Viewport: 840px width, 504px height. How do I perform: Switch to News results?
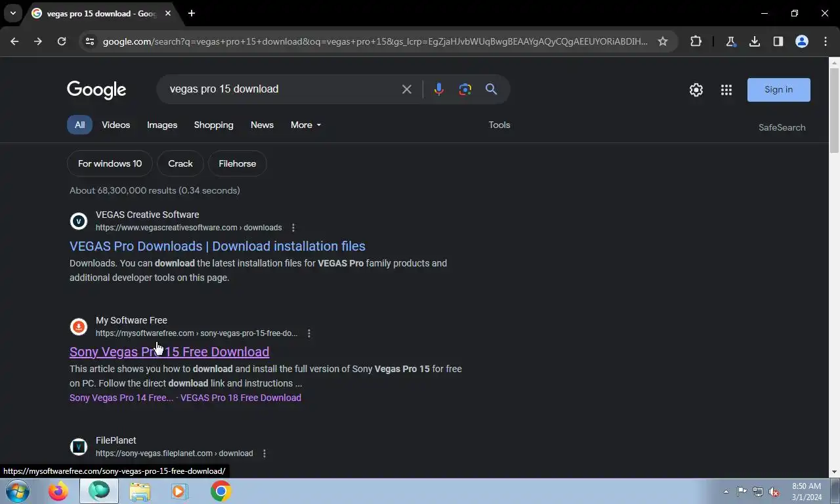point(262,125)
